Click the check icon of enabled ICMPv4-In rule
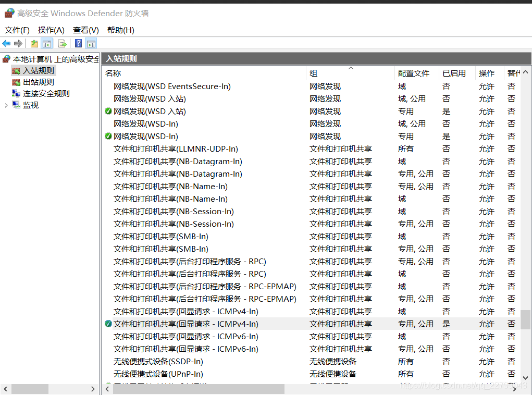The height and width of the screenshot is (395, 532). click(108, 324)
